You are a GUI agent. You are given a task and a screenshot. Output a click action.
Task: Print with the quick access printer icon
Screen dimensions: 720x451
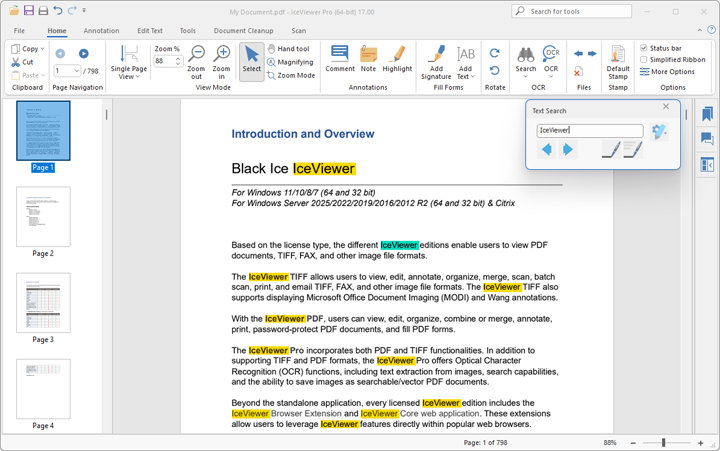43,10
